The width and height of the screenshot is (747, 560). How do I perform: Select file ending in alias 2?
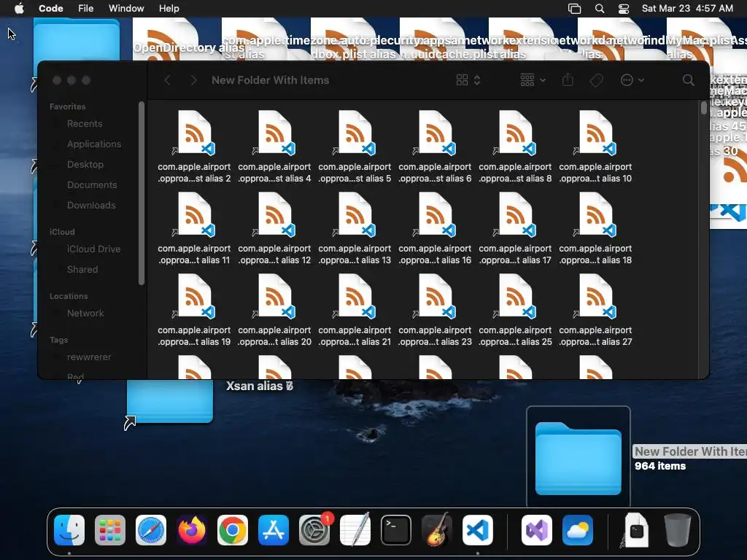[194, 147]
